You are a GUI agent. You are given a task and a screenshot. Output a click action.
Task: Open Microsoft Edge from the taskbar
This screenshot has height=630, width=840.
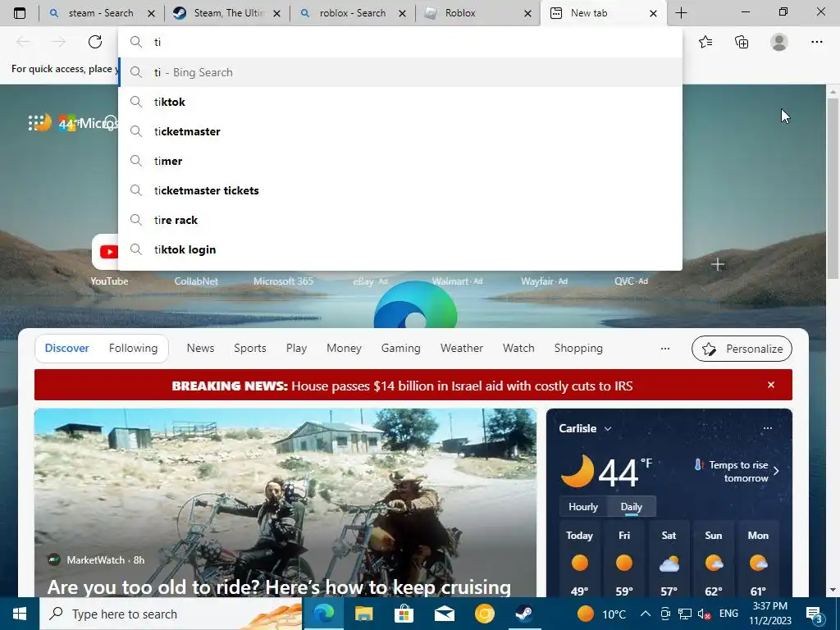pos(323,614)
